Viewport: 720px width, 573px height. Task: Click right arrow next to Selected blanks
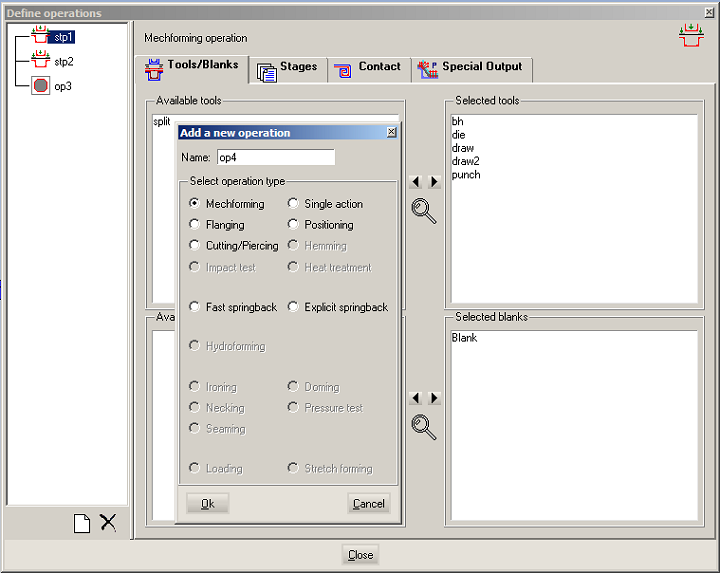(434, 398)
